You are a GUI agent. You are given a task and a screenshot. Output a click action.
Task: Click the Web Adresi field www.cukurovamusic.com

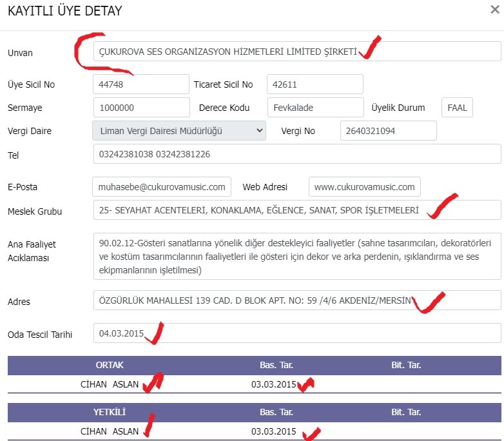click(365, 187)
